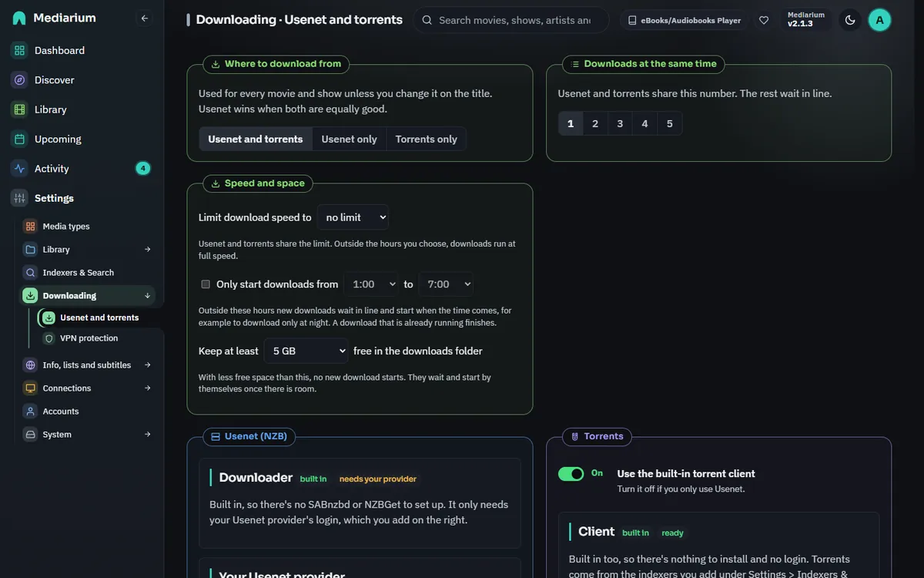
Task: Open the 1:00 start time dropdown
Action: coord(371,284)
